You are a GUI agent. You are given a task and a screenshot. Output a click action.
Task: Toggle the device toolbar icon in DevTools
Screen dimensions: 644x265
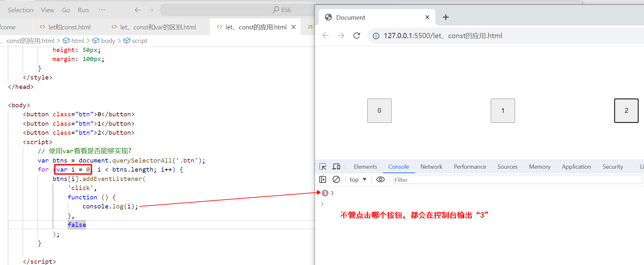tap(336, 167)
